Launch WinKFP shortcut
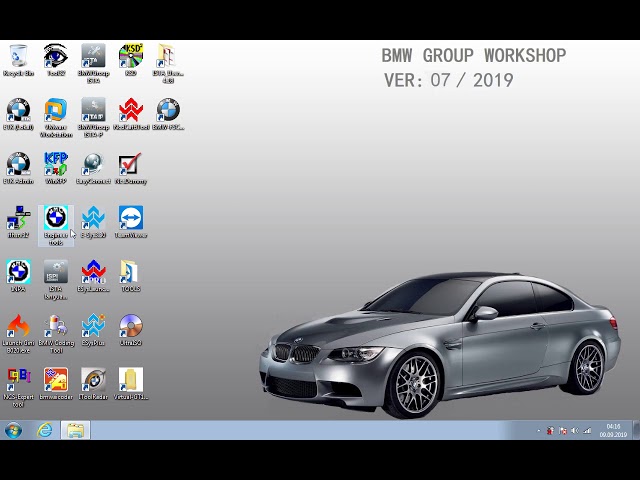640x480 pixels. [x=56, y=168]
